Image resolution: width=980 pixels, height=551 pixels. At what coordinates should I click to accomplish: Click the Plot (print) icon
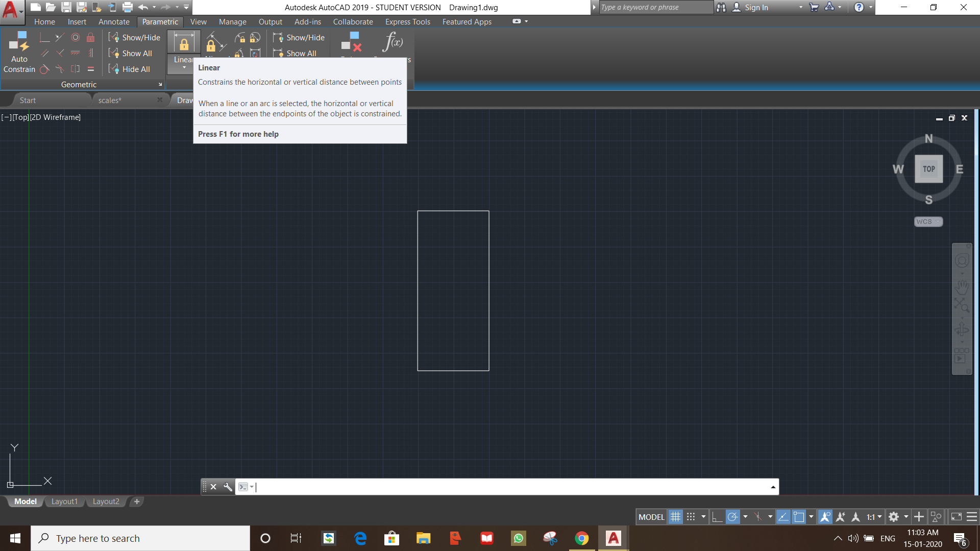tap(128, 7)
